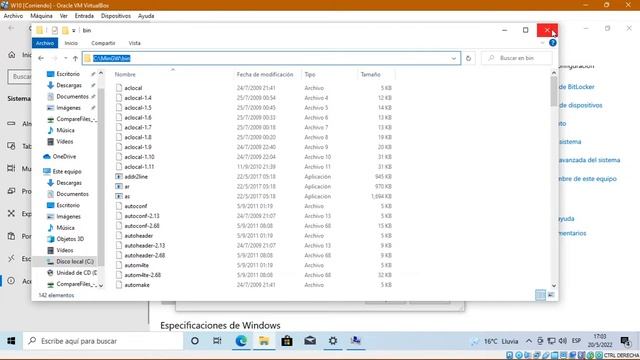Open Settings gear on taskbar

tap(333, 341)
